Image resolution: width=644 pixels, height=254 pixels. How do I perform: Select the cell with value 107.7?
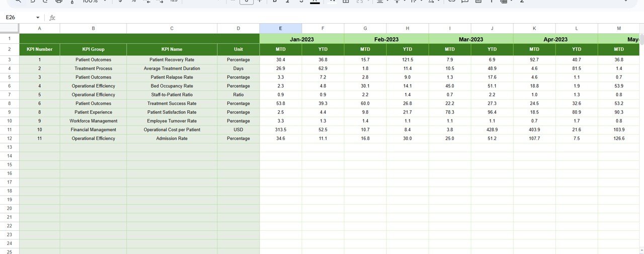click(x=534, y=139)
